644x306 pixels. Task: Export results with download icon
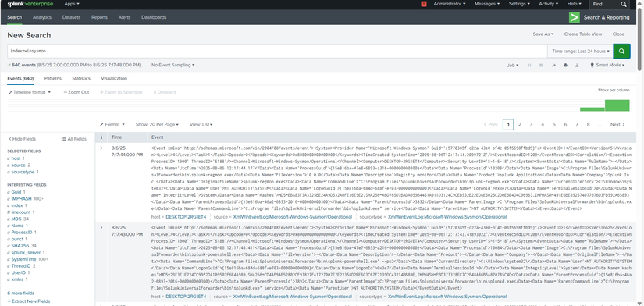click(577, 66)
